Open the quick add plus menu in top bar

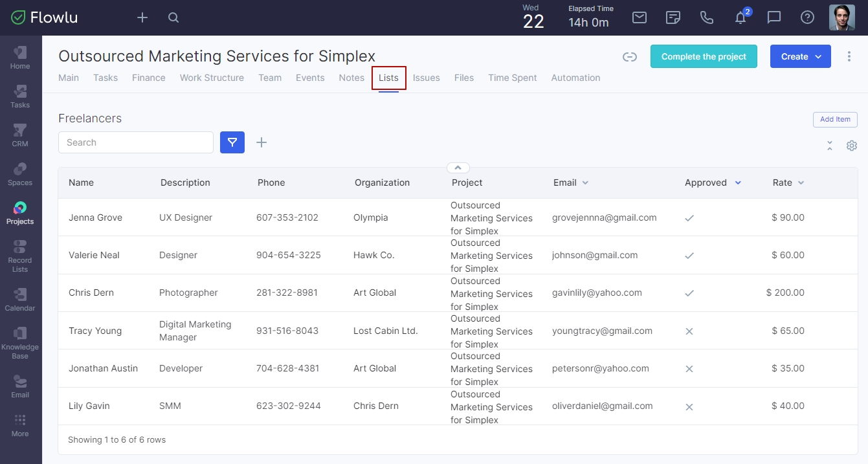pyautogui.click(x=142, y=17)
